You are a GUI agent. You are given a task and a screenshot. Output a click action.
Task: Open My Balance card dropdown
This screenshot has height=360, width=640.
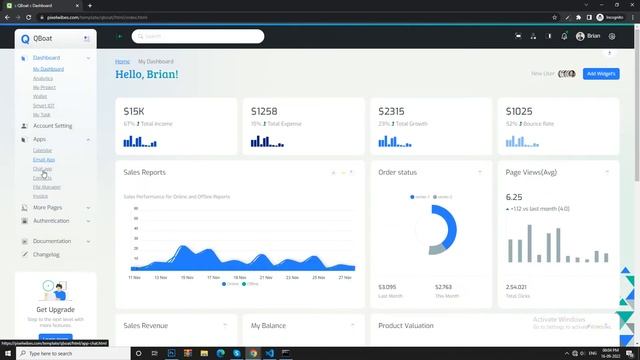pyautogui.click(x=352, y=325)
